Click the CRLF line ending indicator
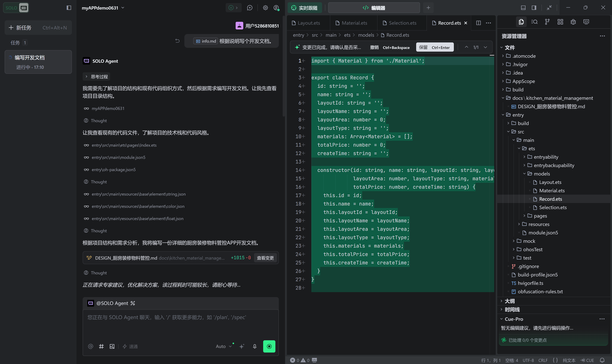The width and height of the screenshot is (612, 364). click(543, 360)
